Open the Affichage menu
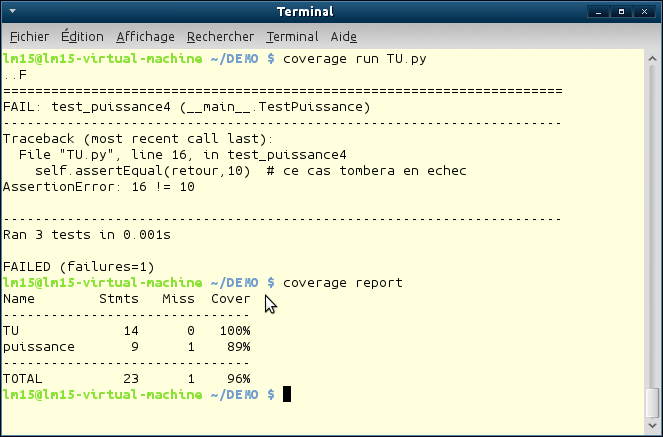This screenshot has height=437, width=663. tap(145, 36)
